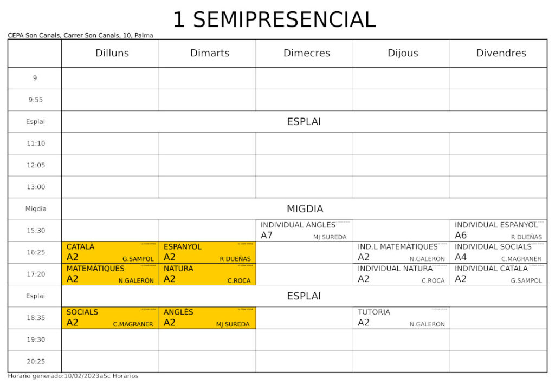Viewport: 555px width, 392px height.
Task: Click the NATURA class by C.ROCA
Action: pyautogui.click(x=208, y=275)
